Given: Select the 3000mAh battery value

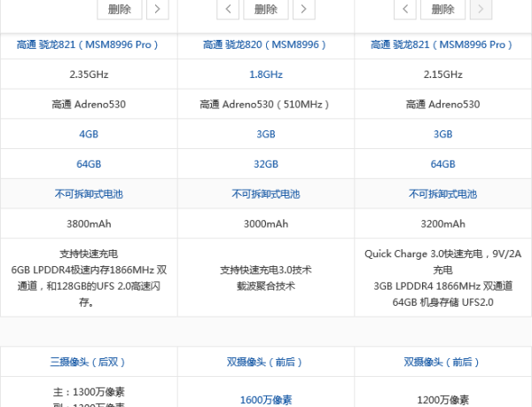Looking at the screenshot, I should pos(266,223).
